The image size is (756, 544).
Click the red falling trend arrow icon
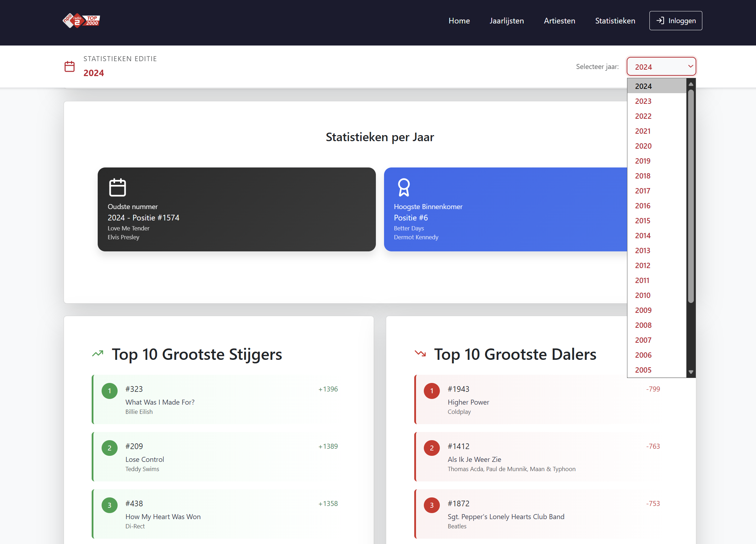click(420, 354)
